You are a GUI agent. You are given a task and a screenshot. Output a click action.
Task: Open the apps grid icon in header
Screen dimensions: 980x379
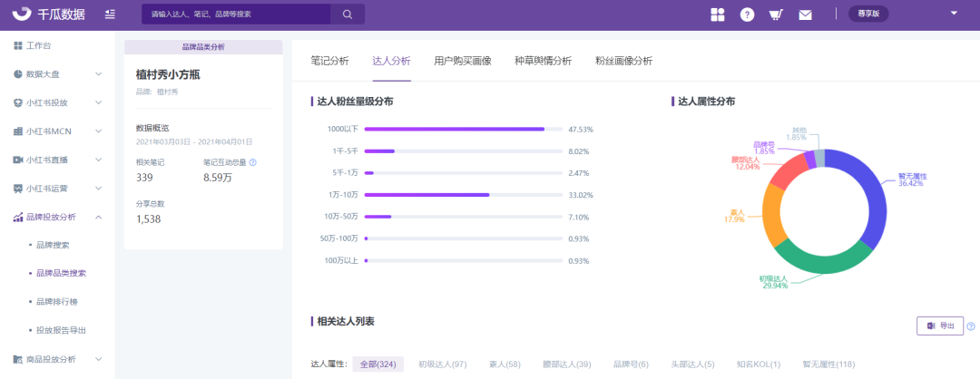(718, 15)
